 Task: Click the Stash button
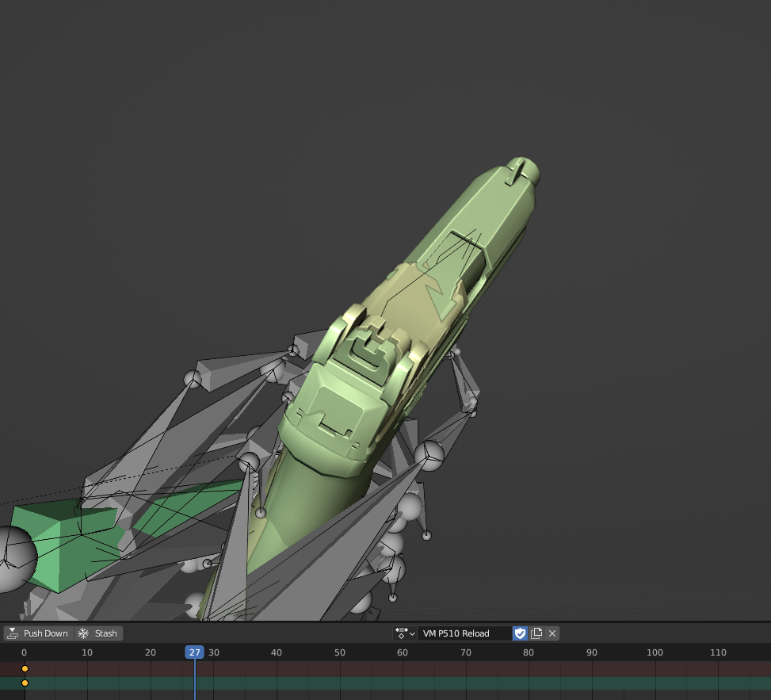[98, 633]
